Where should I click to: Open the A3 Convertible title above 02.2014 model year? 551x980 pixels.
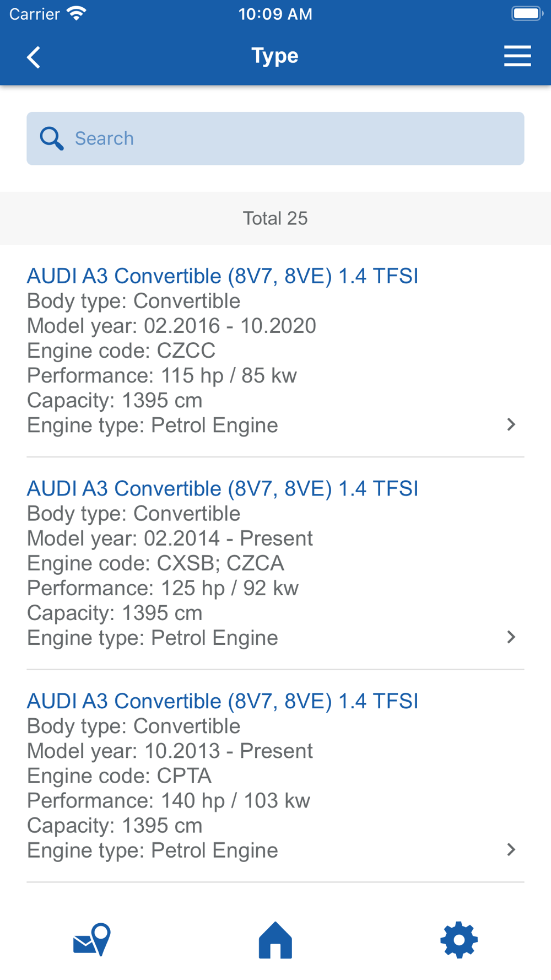pos(223,488)
